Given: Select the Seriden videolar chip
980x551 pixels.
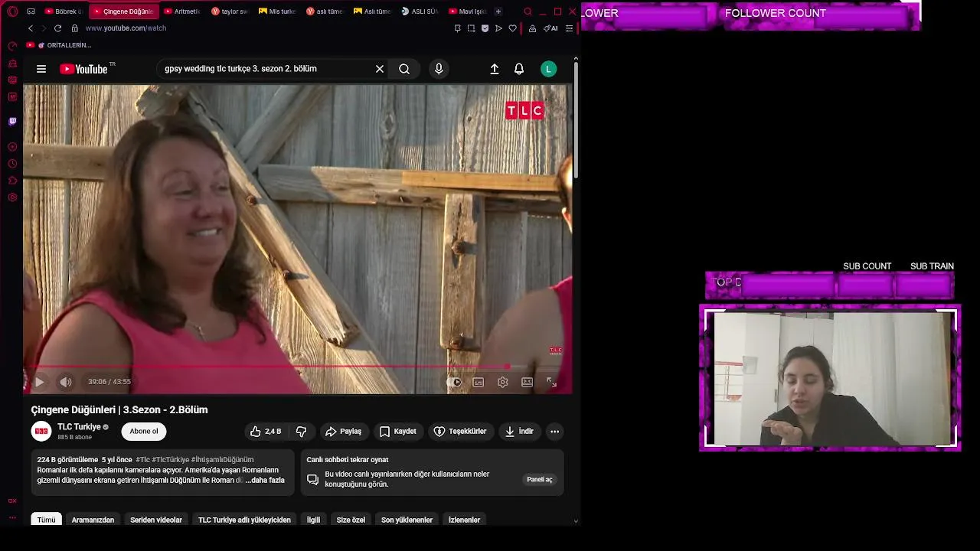Looking at the screenshot, I should tap(156, 520).
